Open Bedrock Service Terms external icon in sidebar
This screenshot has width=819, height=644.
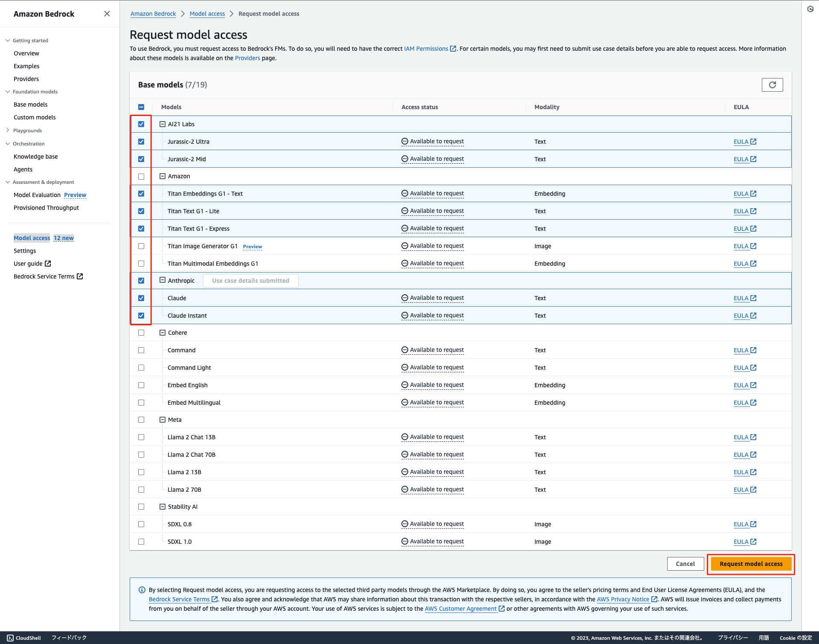tap(80, 276)
